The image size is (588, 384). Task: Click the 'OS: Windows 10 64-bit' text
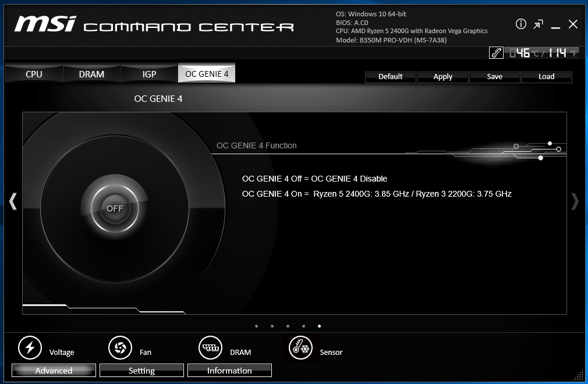click(x=371, y=14)
